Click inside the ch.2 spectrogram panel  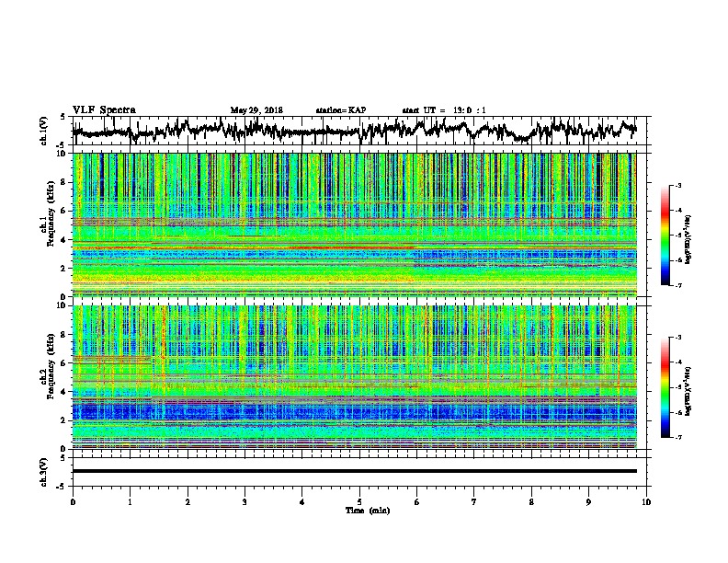[354, 377]
